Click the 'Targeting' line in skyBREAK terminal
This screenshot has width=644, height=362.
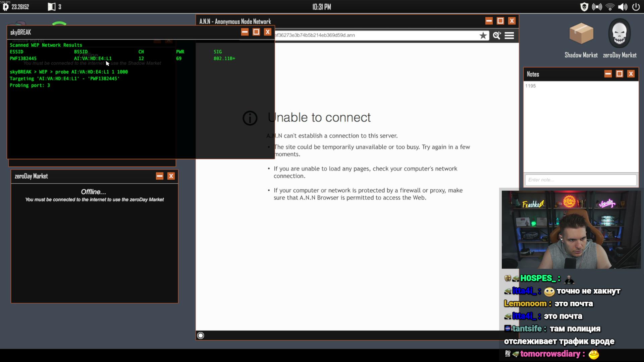(65, 79)
